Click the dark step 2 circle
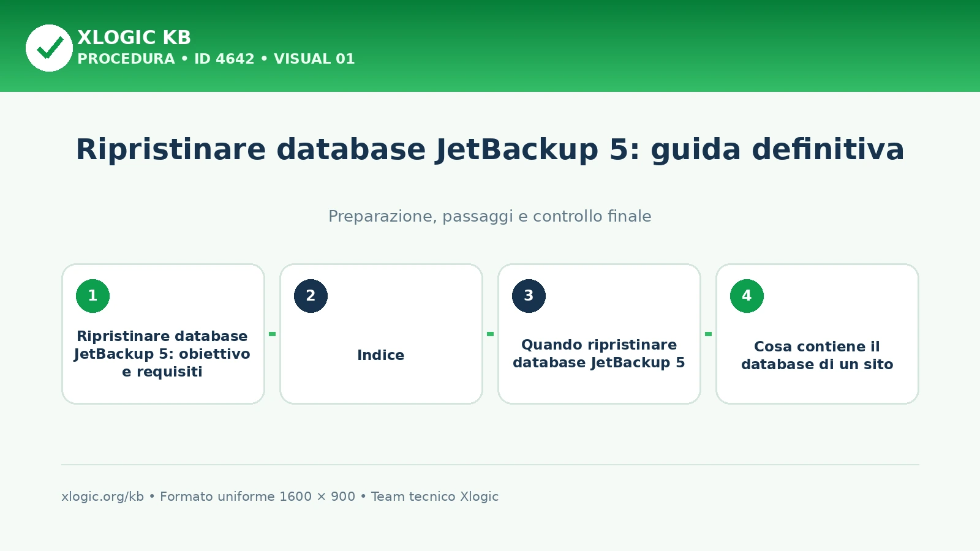The width and height of the screenshot is (980, 551). pos(311,296)
